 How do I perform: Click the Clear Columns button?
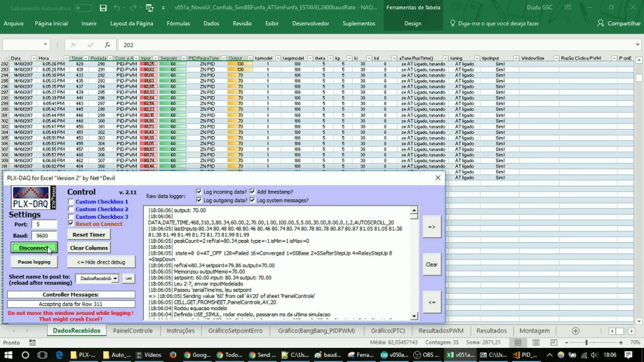pyautogui.click(x=89, y=248)
